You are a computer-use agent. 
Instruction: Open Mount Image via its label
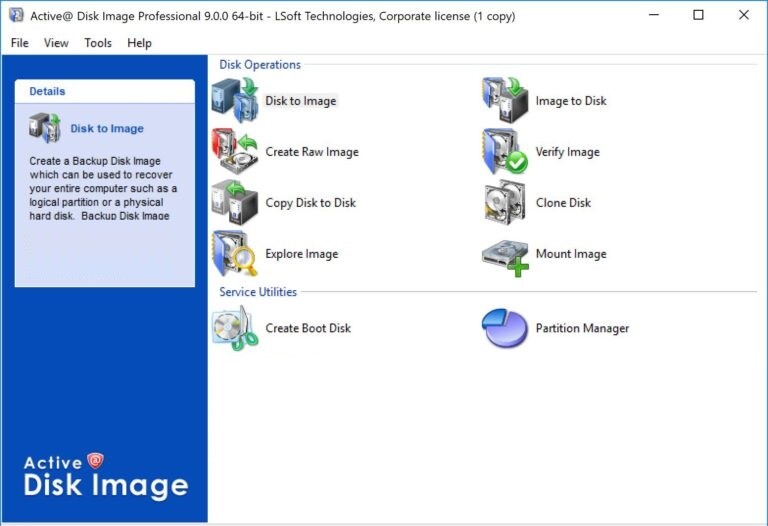pyautogui.click(x=571, y=254)
